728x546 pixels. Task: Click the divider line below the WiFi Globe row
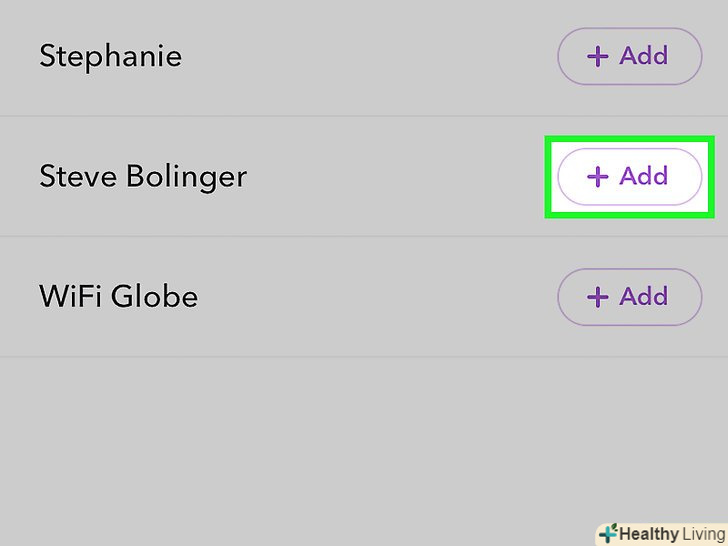(364, 357)
